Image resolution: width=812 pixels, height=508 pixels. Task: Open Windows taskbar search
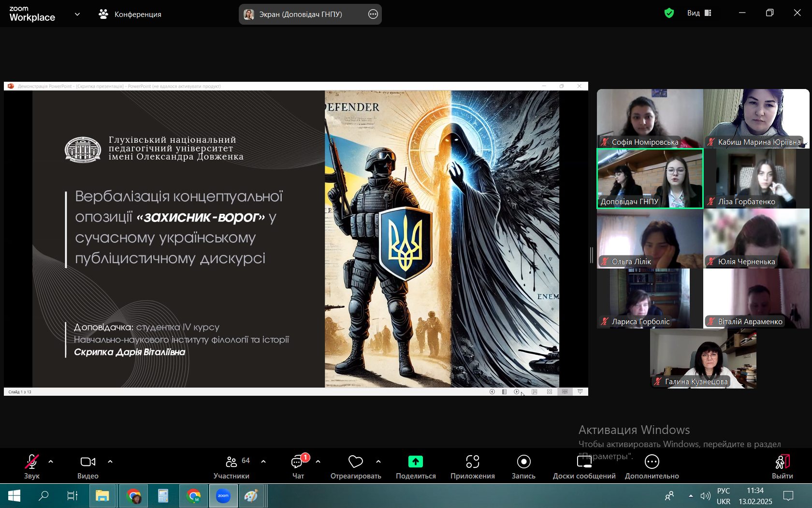[x=43, y=496]
